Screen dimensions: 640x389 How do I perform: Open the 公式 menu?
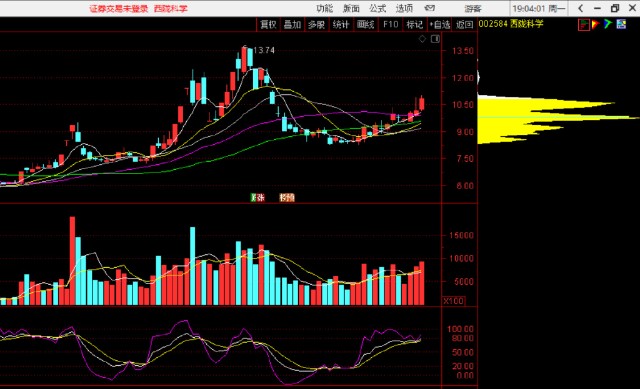click(378, 9)
